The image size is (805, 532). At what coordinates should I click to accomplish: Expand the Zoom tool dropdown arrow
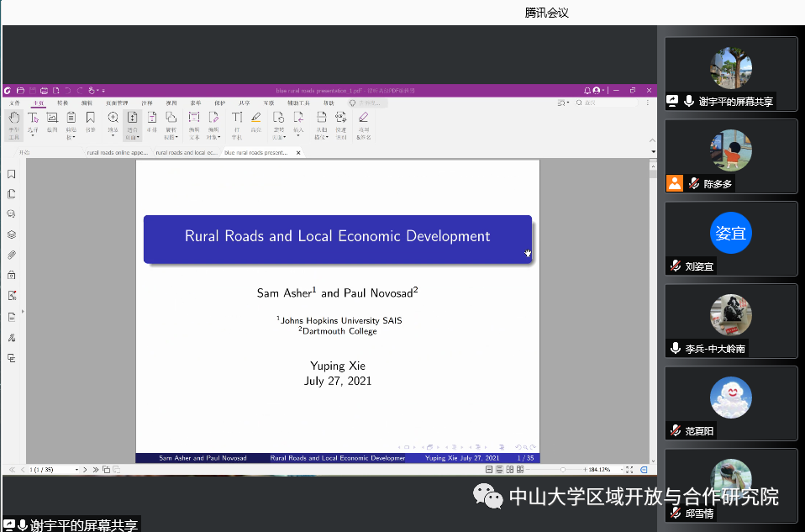tap(113, 137)
